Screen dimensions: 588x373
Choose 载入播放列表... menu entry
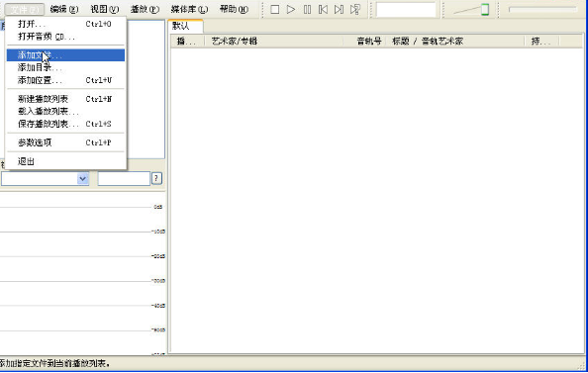coord(65,112)
